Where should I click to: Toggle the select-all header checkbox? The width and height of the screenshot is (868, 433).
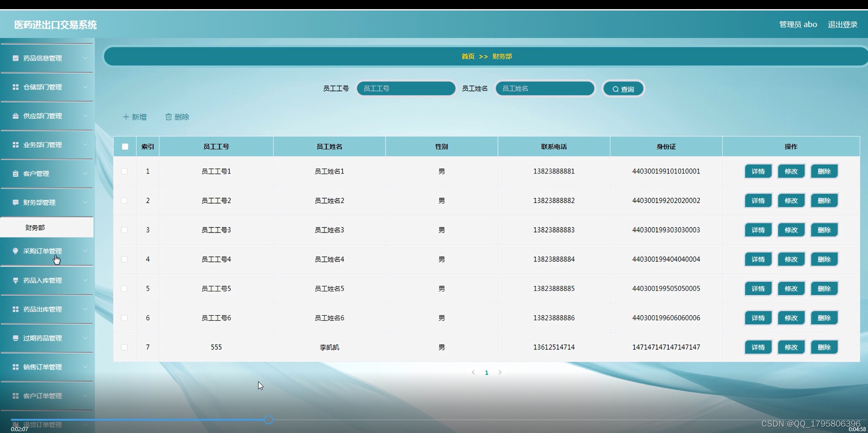pos(125,147)
